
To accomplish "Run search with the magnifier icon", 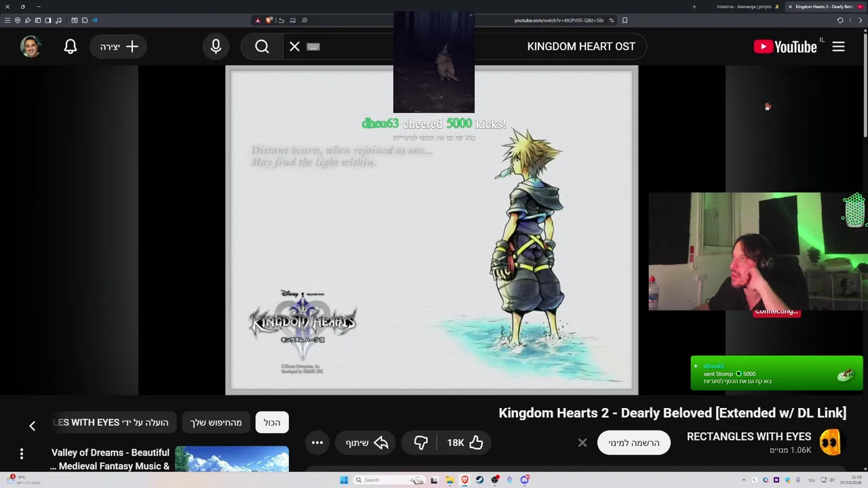I will click(x=262, y=47).
